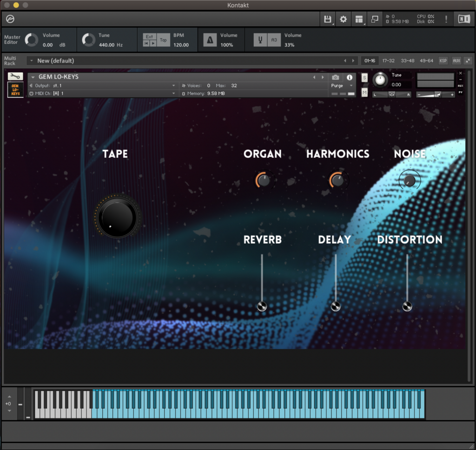Switch to the 01-16 rack page
Image resolution: width=476 pixels, height=450 pixels.
(x=370, y=61)
